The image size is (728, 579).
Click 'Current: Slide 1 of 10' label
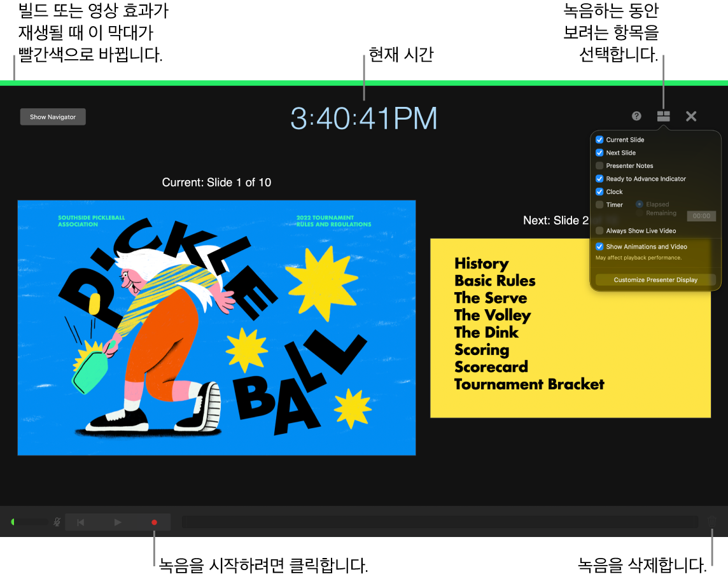pos(216,183)
